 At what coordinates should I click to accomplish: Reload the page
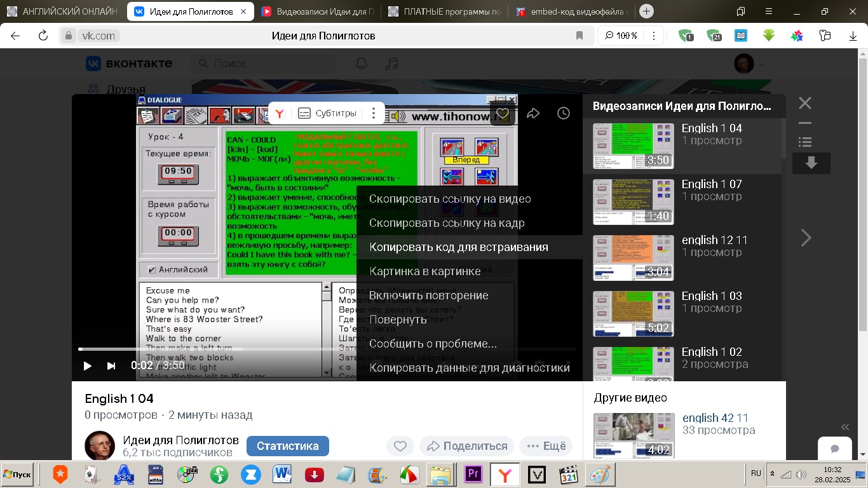coord(43,36)
